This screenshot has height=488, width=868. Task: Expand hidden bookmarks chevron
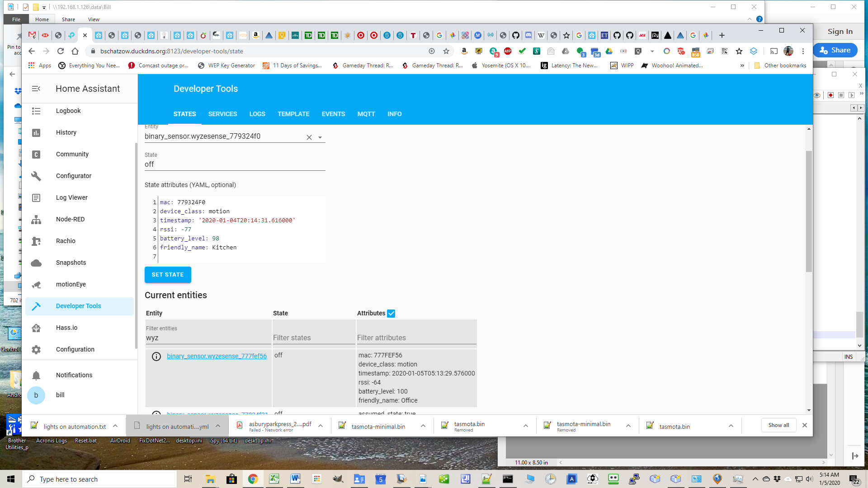click(x=742, y=66)
